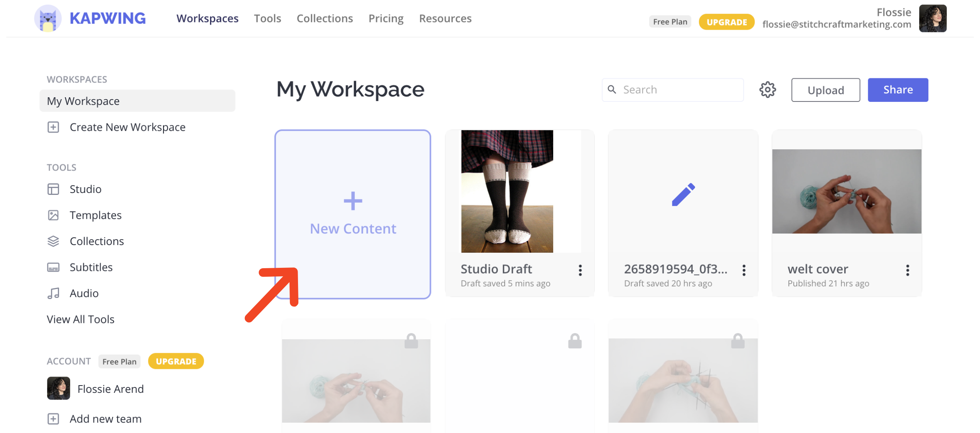Open Subtitles from sidebar tools

pyautogui.click(x=91, y=267)
